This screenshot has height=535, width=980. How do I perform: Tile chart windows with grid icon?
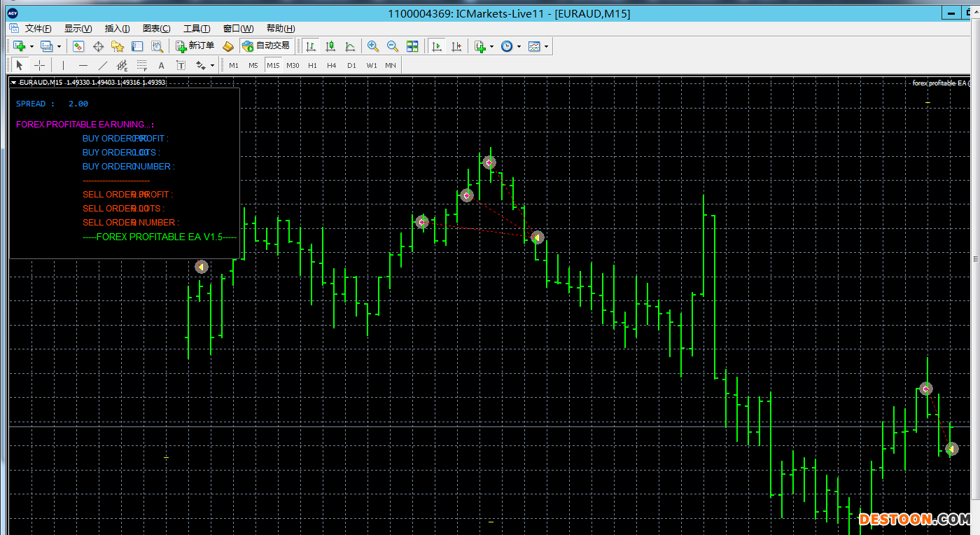[x=412, y=46]
